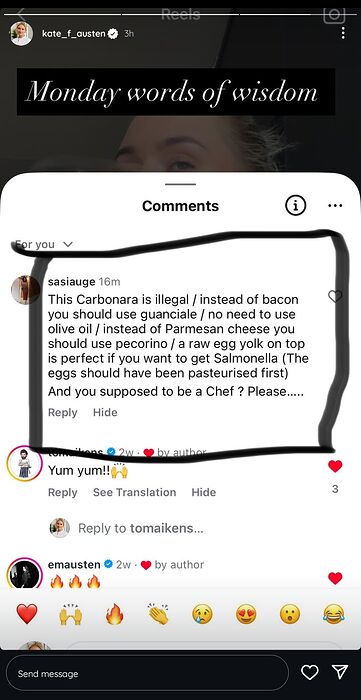Tap the sheet drag handle bar
Viewport: 361px width, 700px height.
point(180,184)
